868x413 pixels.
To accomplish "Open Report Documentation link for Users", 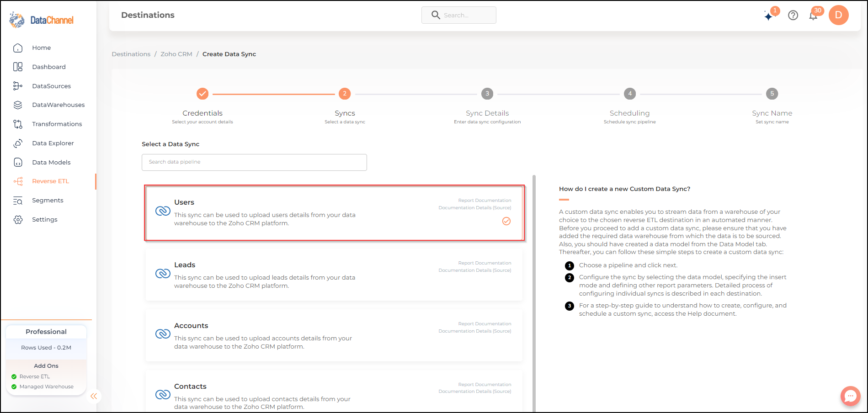I will [x=485, y=201].
